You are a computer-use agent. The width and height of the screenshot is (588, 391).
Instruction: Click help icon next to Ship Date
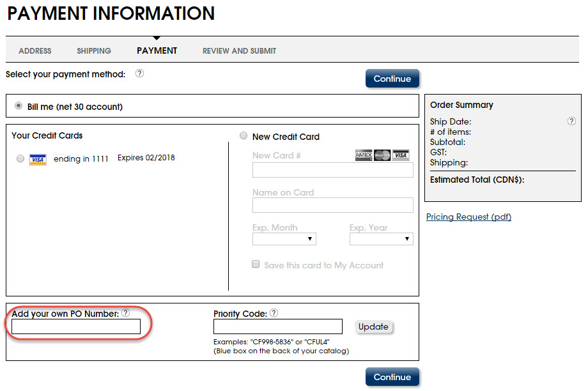(x=571, y=121)
